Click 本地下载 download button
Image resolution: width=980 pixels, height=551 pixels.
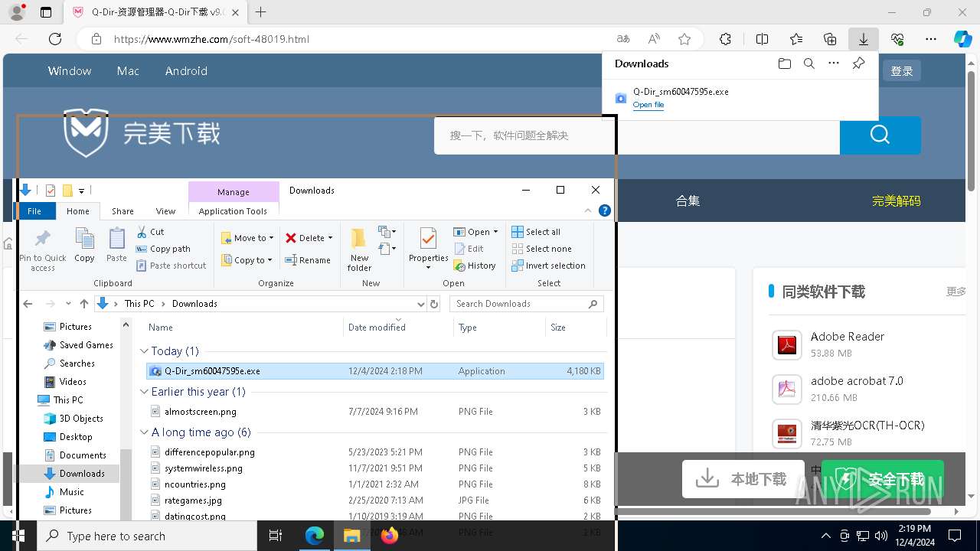743,479
